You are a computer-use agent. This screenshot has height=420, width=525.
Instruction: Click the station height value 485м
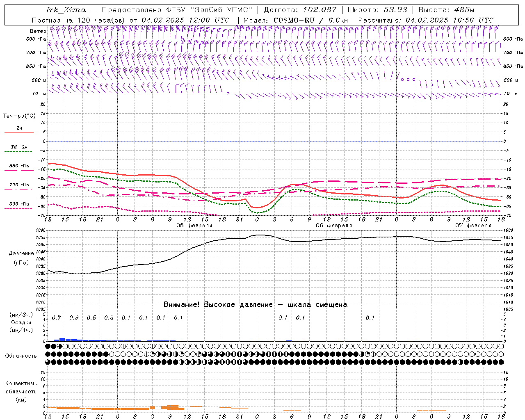[x=464, y=10]
